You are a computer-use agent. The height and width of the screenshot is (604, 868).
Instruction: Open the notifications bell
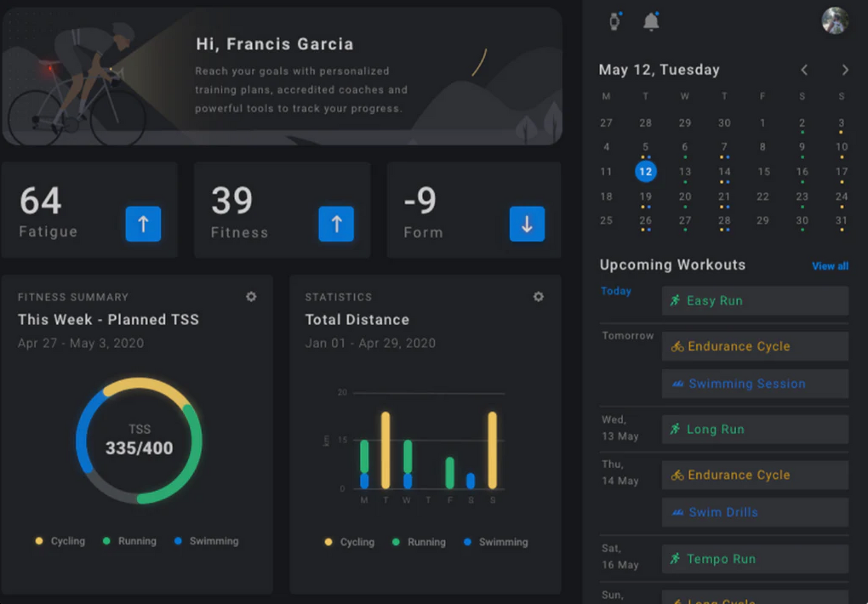(651, 21)
